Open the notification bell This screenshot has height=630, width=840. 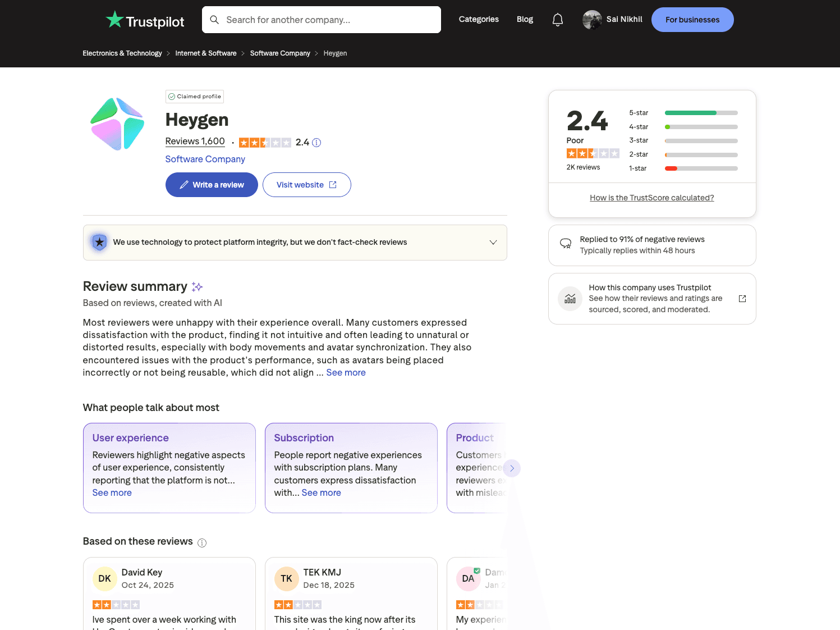click(557, 19)
